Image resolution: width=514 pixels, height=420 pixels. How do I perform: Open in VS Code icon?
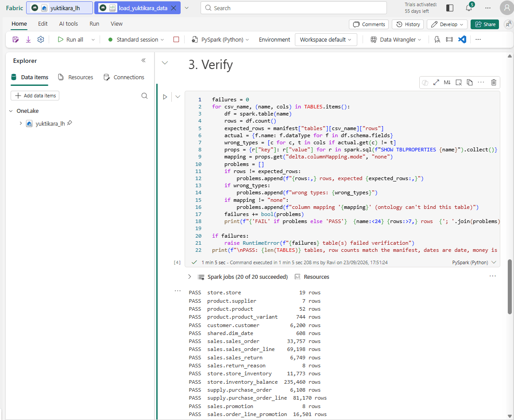pyautogui.click(x=462, y=40)
